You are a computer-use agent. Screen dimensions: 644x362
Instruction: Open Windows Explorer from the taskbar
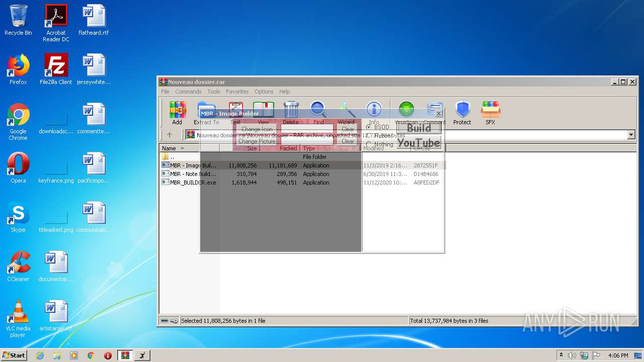tap(57, 355)
